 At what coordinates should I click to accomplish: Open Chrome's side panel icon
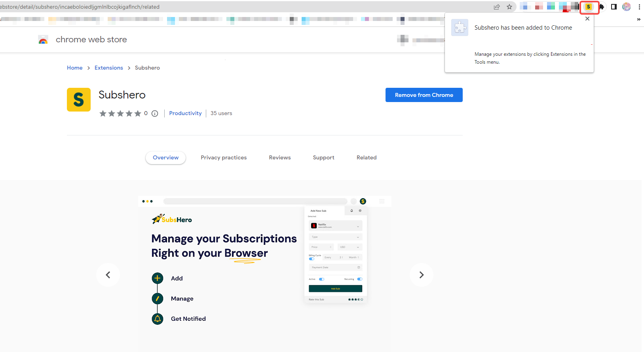[x=614, y=7]
